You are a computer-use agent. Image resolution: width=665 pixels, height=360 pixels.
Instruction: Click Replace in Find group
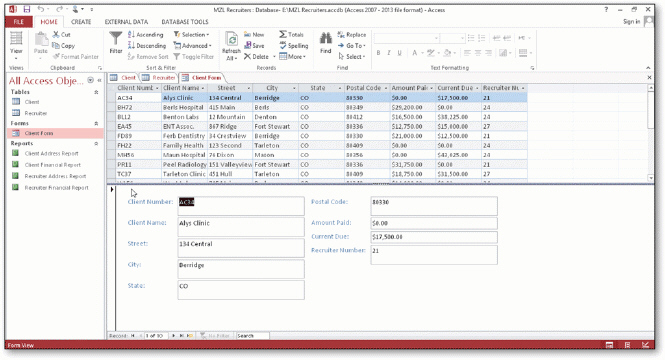pos(352,34)
